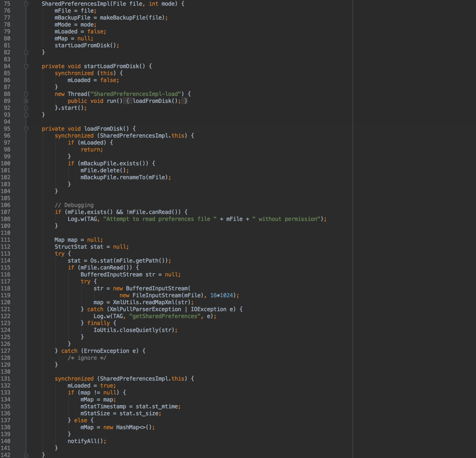Image resolution: width=476 pixels, height=458 pixels.
Task: Place cursor on notifyAll() statement
Action: pos(87,441)
